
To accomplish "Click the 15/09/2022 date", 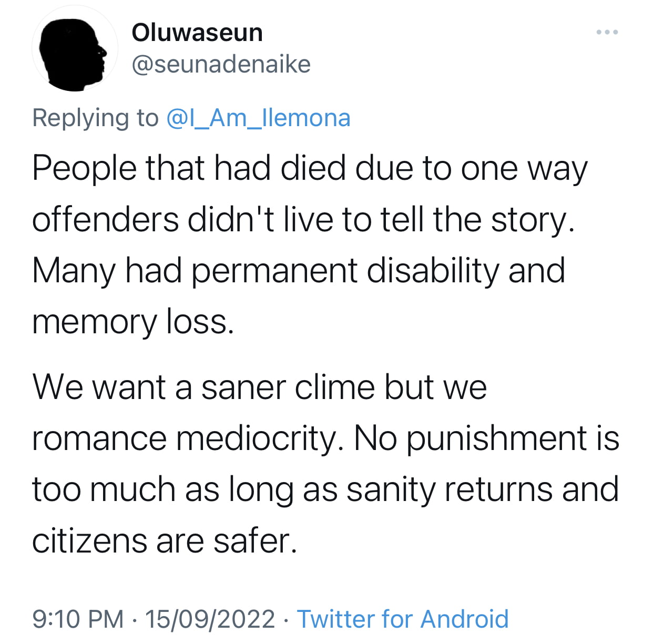I will [x=210, y=619].
